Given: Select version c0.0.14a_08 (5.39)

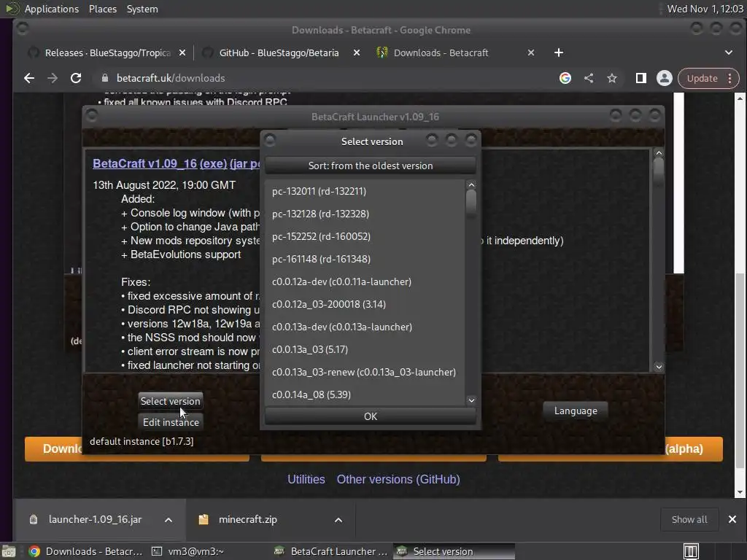Looking at the screenshot, I should click(x=364, y=394).
